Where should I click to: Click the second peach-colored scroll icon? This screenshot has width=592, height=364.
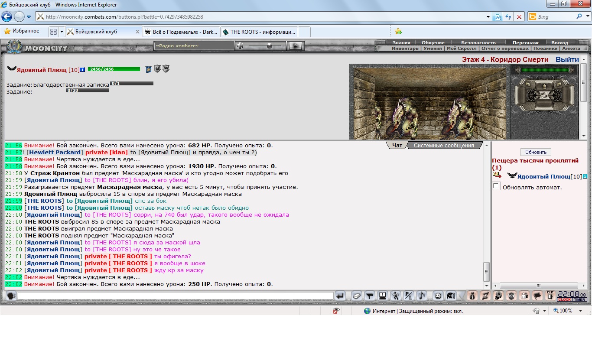485,296
